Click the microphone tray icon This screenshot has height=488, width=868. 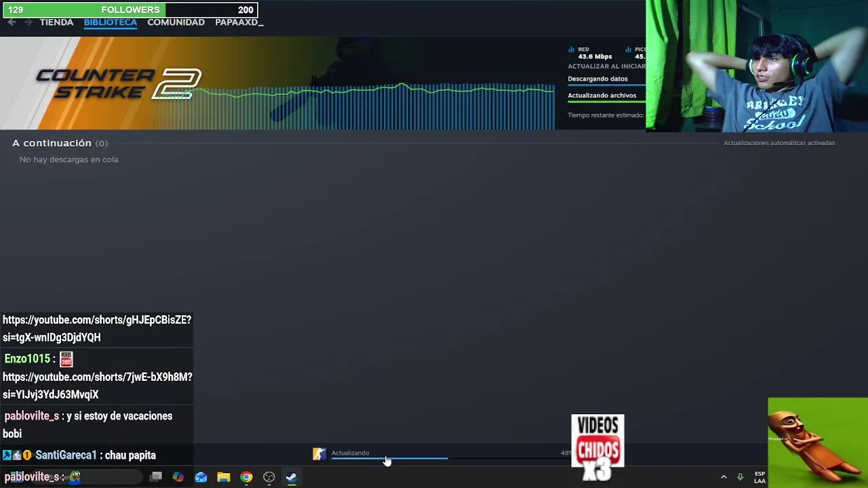[x=740, y=477]
